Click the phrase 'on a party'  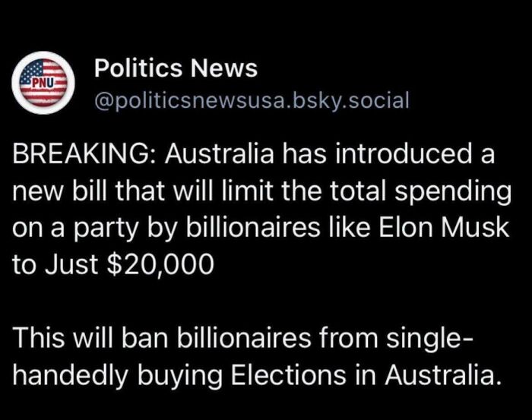coord(75,229)
